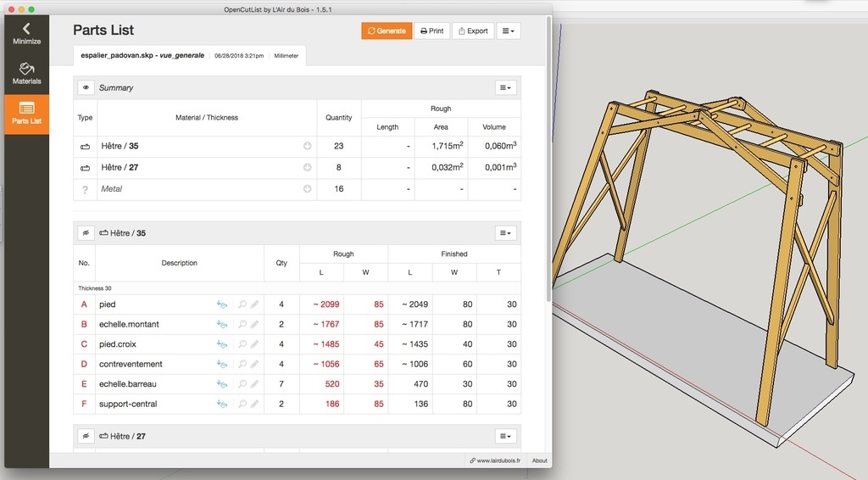
Task: Click material-origin icon for echelle.barreau
Action: [x=222, y=384]
